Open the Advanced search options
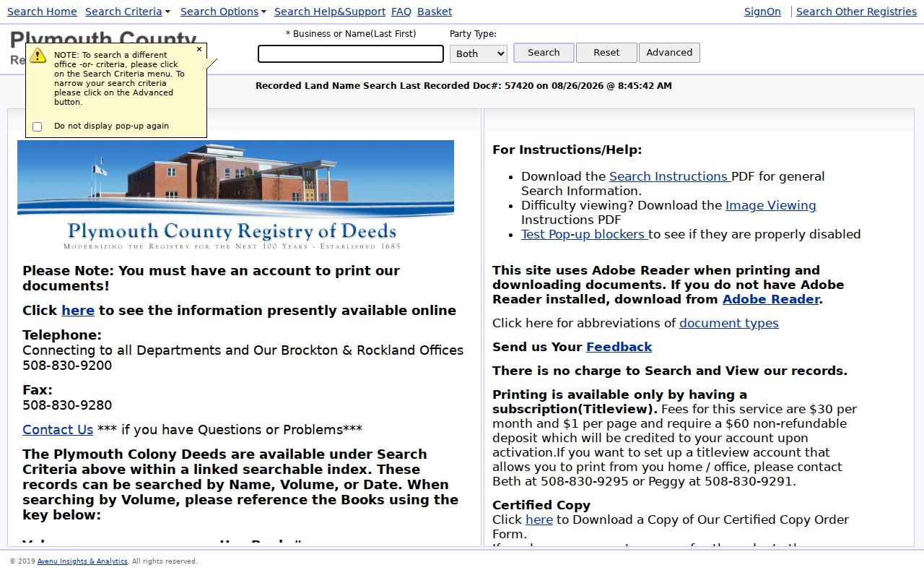This screenshot has height=578, width=924. tap(669, 53)
